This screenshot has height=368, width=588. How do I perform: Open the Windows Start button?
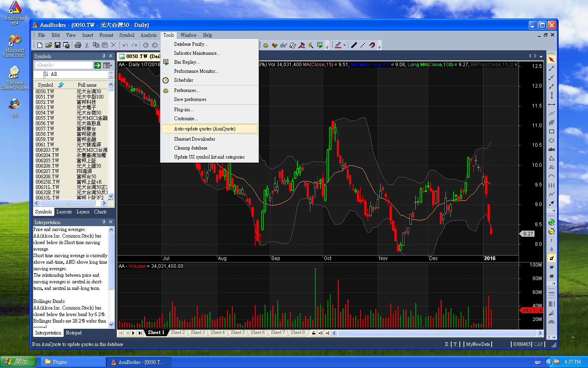(x=19, y=362)
